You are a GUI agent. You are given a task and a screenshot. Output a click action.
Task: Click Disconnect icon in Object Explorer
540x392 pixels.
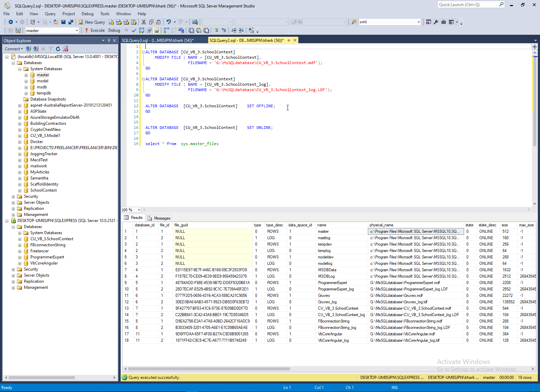pyautogui.click(x=36, y=49)
